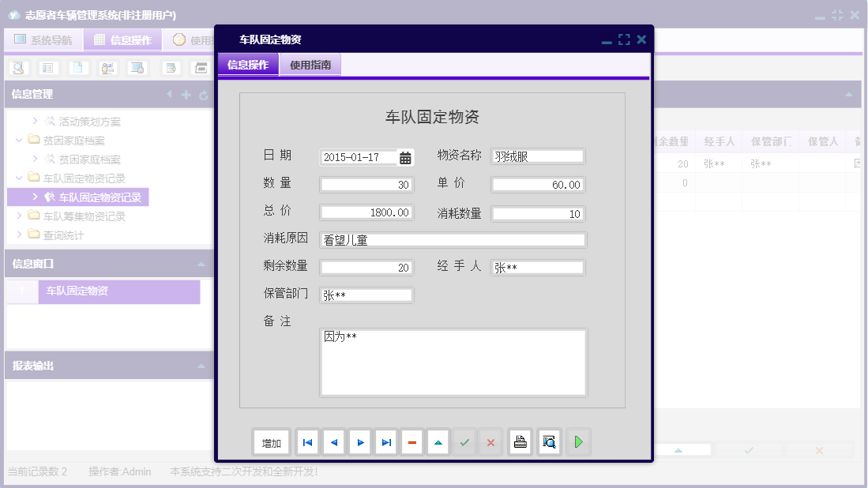This screenshot has height=488, width=868.
Task: Open the calendar icon beside the 日期 field
Action: (405, 157)
